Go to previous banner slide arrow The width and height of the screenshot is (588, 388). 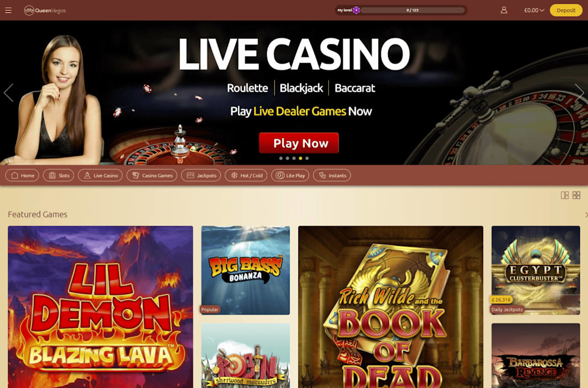(9, 93)
